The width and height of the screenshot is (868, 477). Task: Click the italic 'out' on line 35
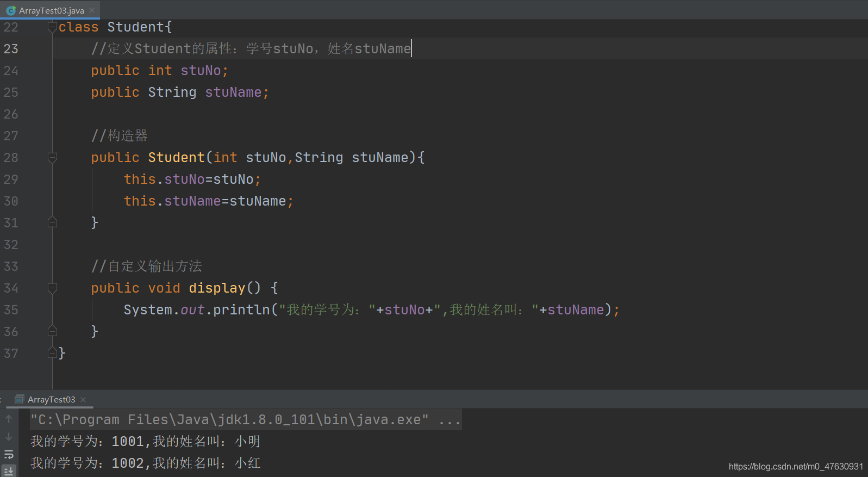pos(192,309)
